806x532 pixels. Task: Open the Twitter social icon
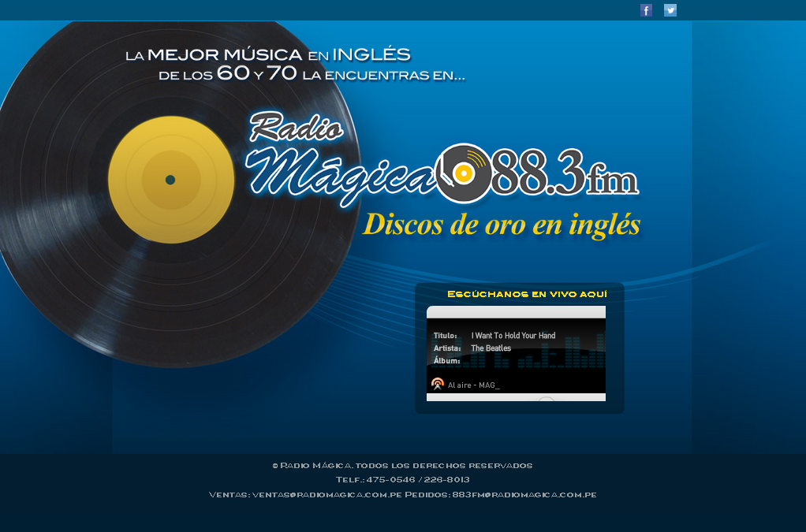click(670, 10)
